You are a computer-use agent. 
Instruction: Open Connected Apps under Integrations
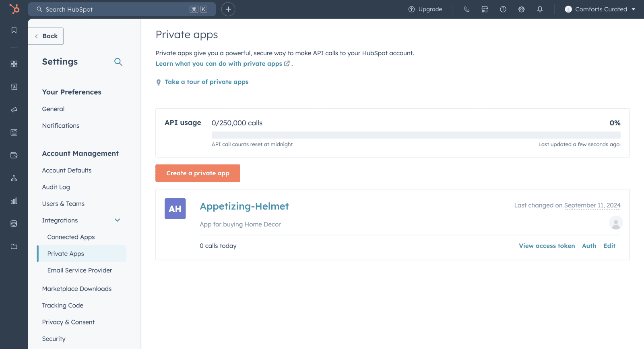click(x=71, y=237)
